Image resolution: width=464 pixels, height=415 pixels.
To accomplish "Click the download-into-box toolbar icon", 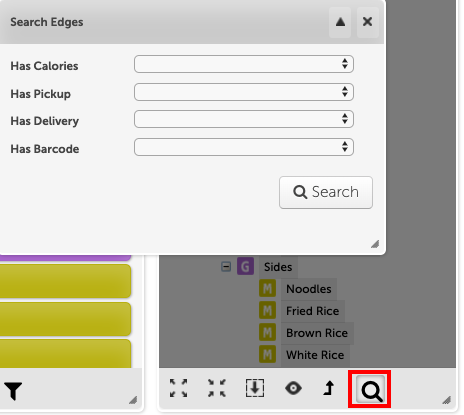I will (x=255, y=388).
